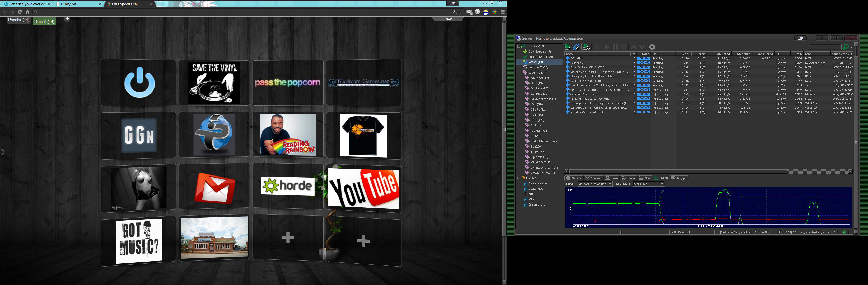Add a new dial with first empty plus tile

coord(288,237)
